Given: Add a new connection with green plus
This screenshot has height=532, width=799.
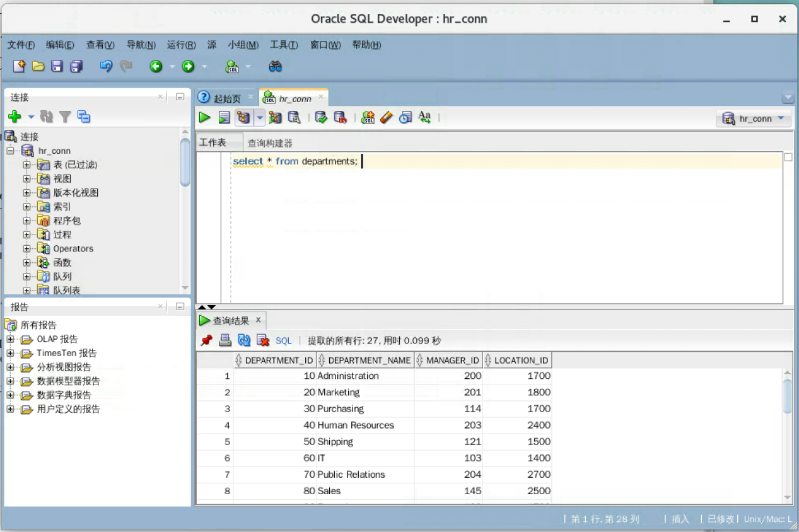Looking at the screenshot, I should click(x=15, y=117).
